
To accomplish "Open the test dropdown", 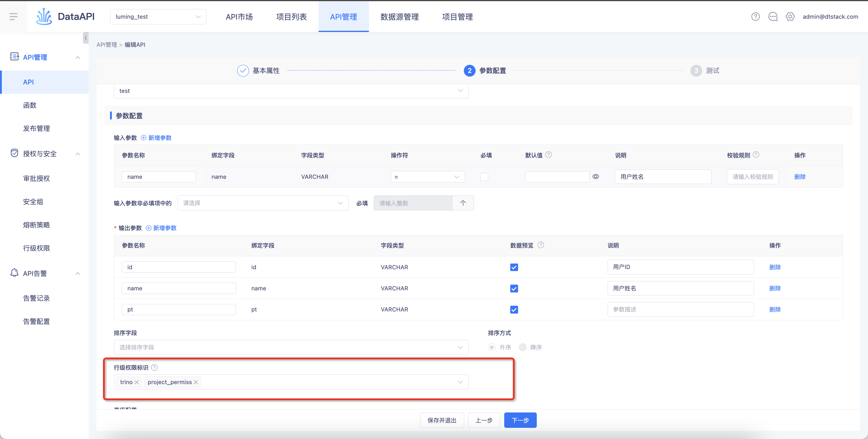I will tap(291, 91).
